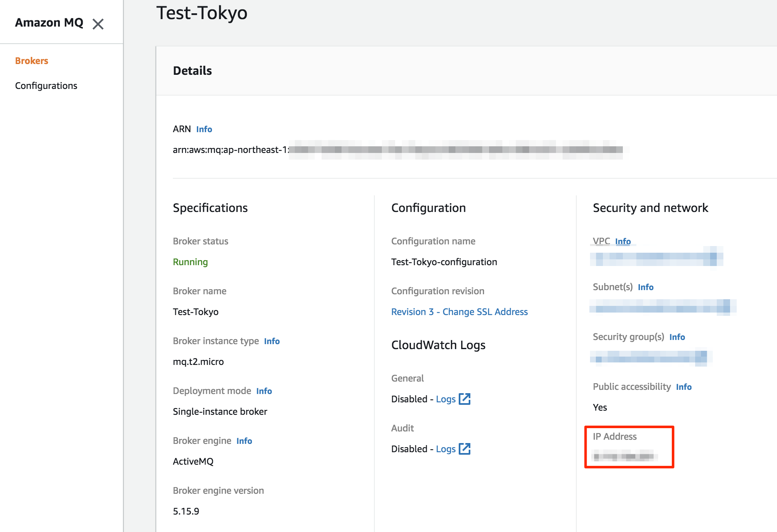The image size is (777, 532).
Task: Show Info for Broker engine
Action: pyautogui.click(x=244, y=441)
